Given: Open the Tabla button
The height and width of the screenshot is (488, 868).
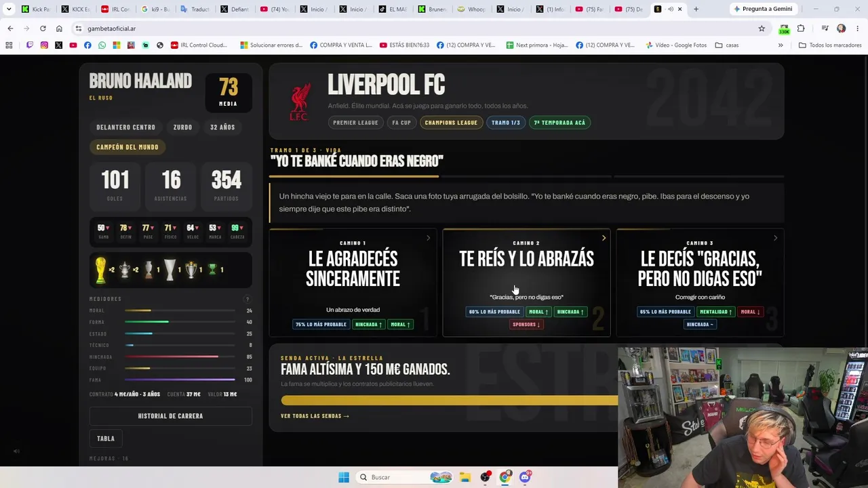Looking at the screenshot, I should click(x=106, y=439).
